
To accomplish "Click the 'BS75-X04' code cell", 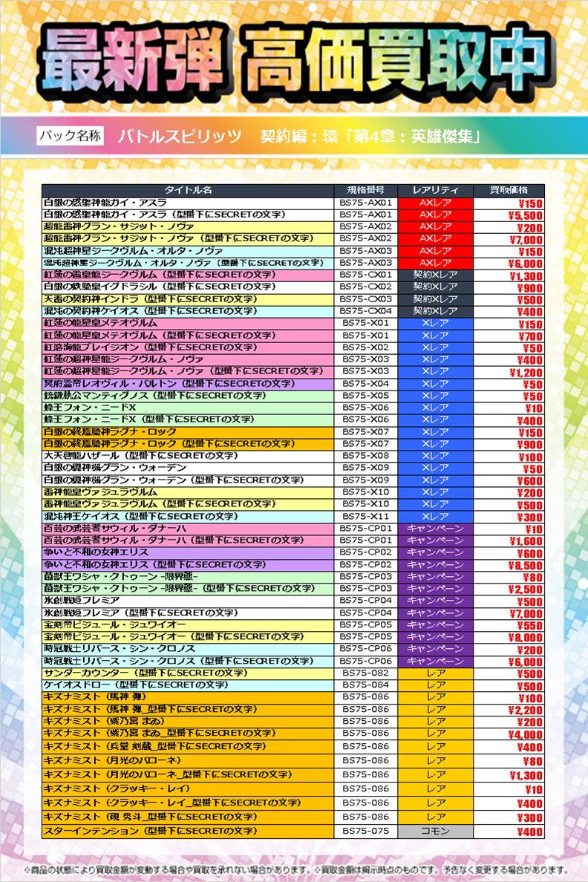I will 365,384.
